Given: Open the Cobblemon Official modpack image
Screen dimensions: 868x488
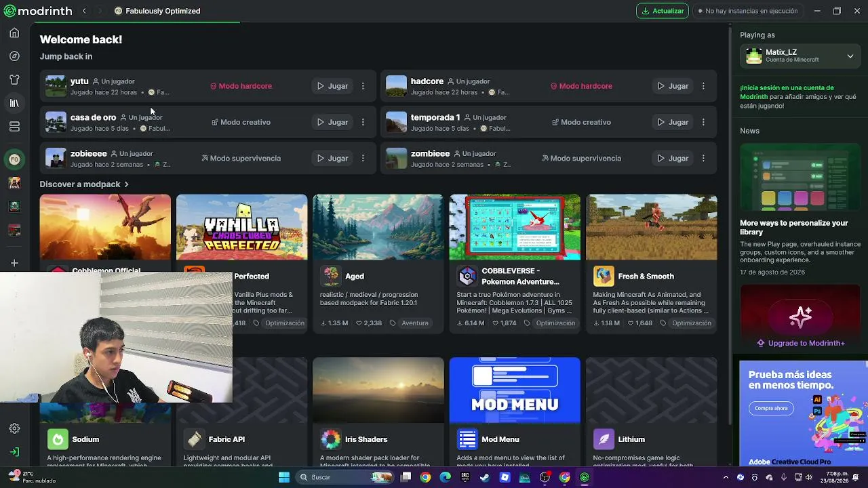Looking at the screenshot, I should 105,227.
